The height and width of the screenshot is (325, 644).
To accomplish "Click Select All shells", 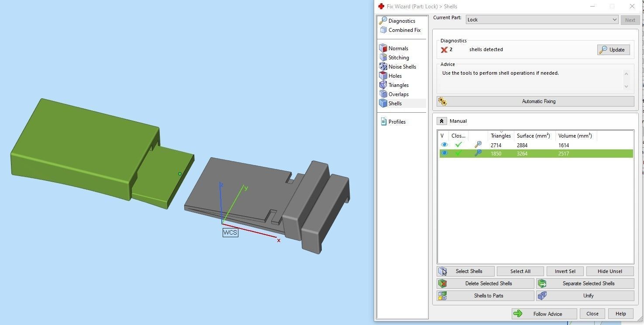I will click(520, 271).
